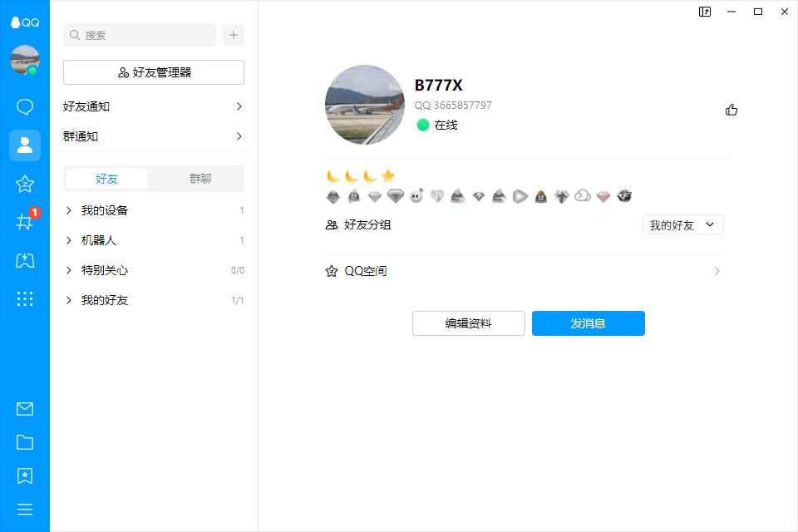This screenshot has width=798, height=532.
Task: Click the 搜索 search field
Action: coord(140,35)
